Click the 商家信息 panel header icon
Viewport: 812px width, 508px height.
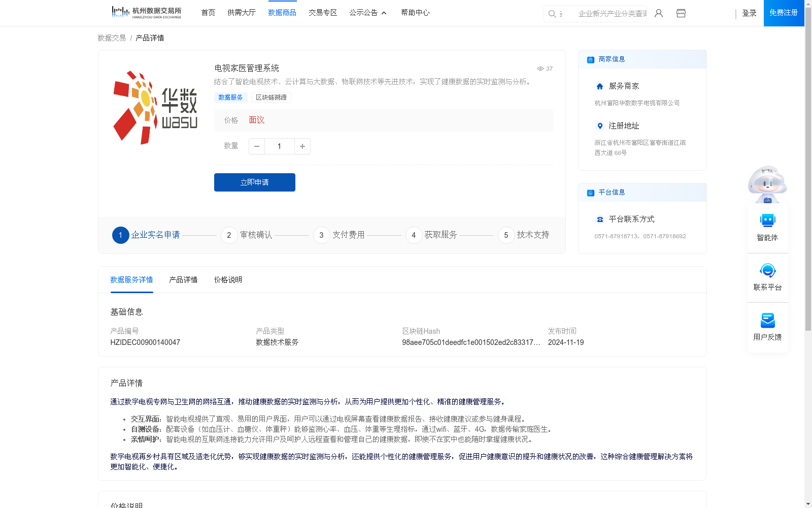(x=591, y=59)
